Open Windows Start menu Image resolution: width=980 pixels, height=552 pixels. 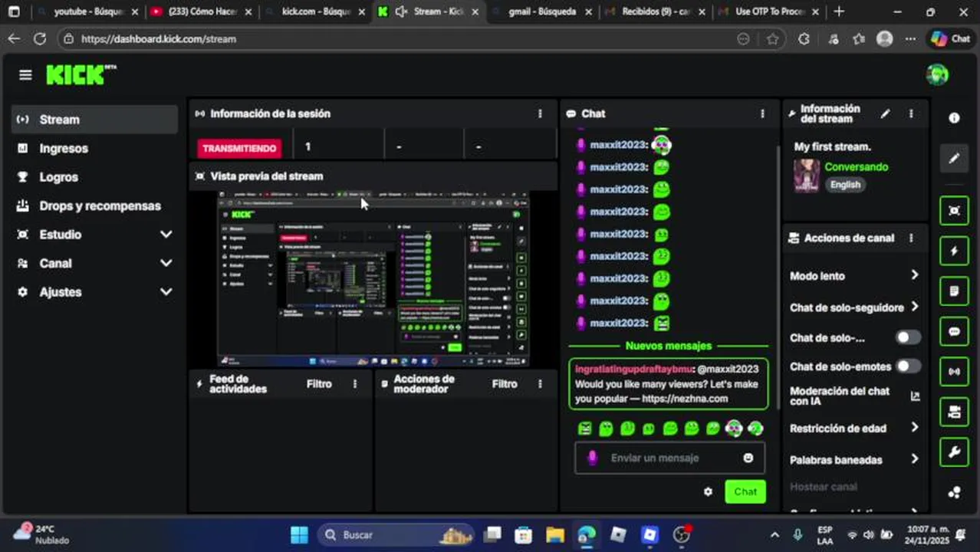(300, 534)
